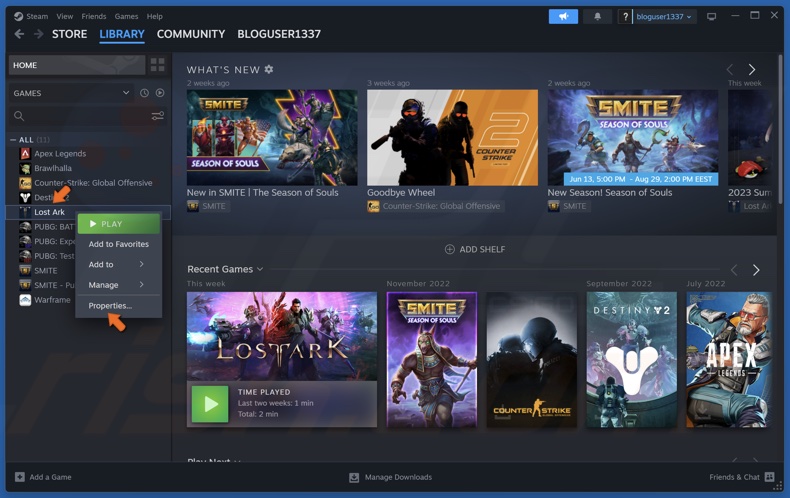This screenshot has width=790, height=498.
Task: Click the Manage Downloads icon
Action: (x=354, y=477)
